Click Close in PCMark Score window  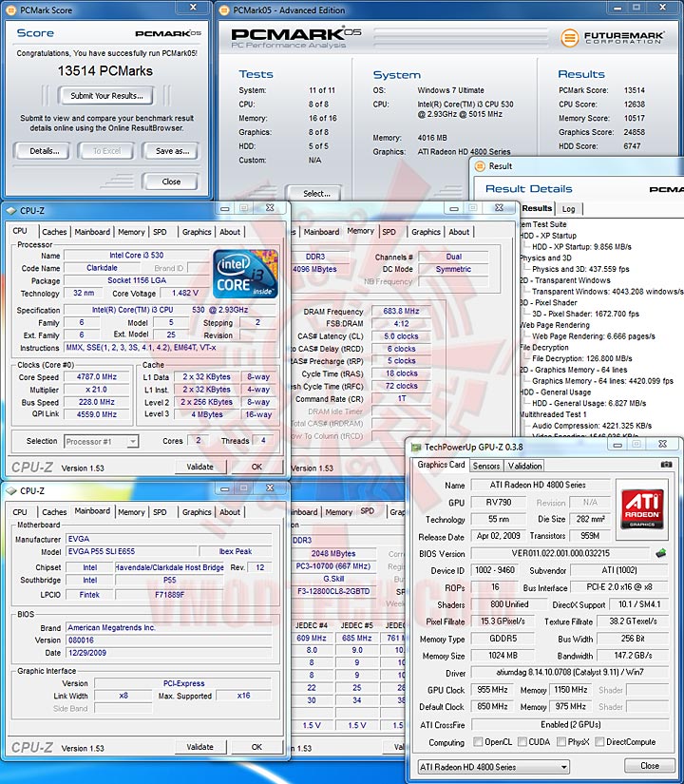[x=170, y=182]
